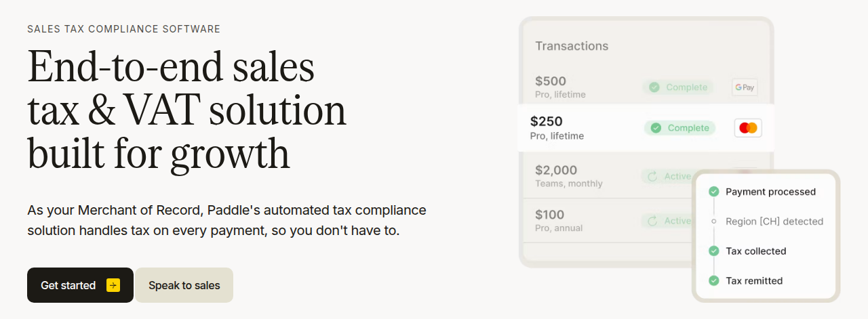The width and height of the screenshot is (868, 319).
Task: Click green checkmark beside Tax collected
Action: (713, 251)
